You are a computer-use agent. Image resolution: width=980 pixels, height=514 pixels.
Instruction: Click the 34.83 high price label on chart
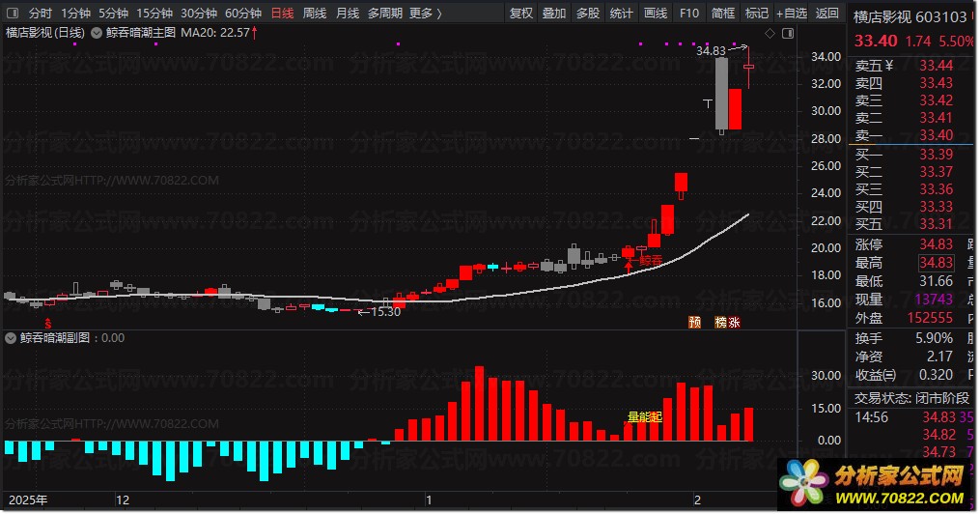point(711,50)
